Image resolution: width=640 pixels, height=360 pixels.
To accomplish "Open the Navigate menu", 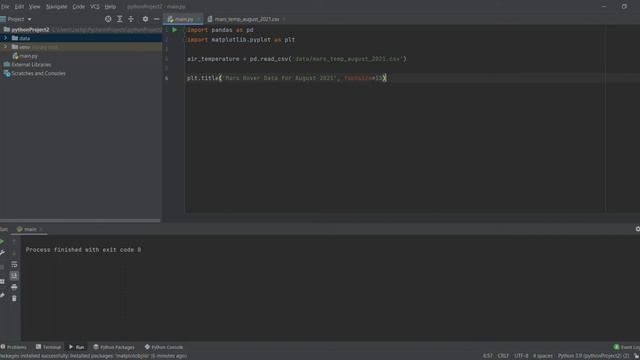I will point(56,7).
